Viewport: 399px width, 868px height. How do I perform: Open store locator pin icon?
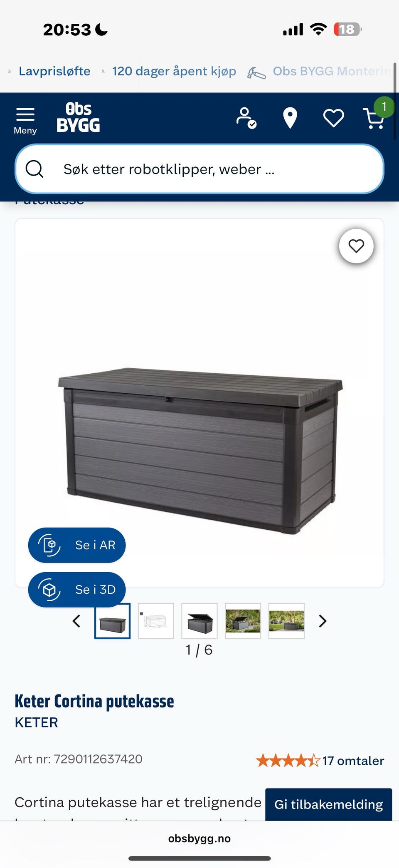pos(290,118)
